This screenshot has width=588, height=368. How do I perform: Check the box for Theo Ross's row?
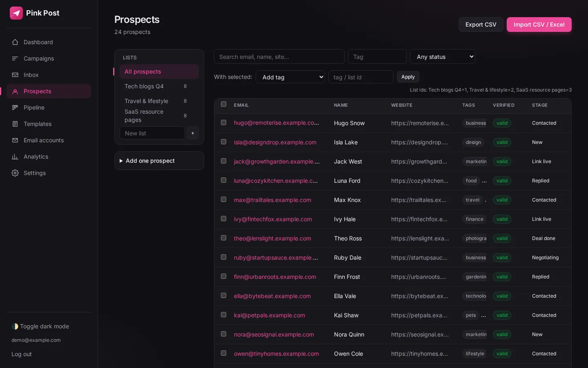[223, 238]
